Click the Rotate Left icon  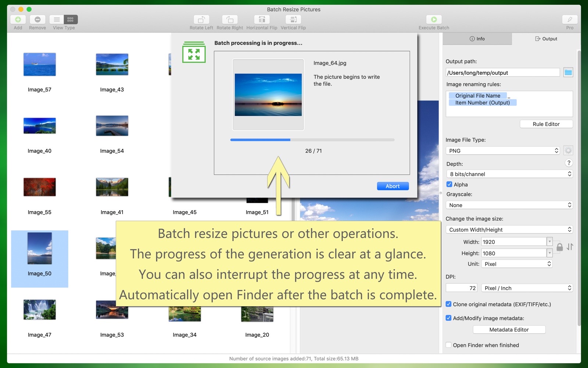pyautogui.click(x=201, y=20)
